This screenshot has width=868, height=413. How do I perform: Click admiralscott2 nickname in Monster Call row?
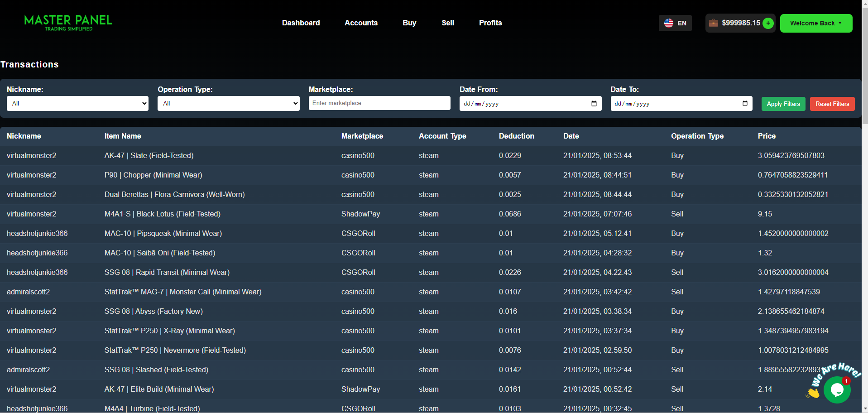(x=29, y=292)
